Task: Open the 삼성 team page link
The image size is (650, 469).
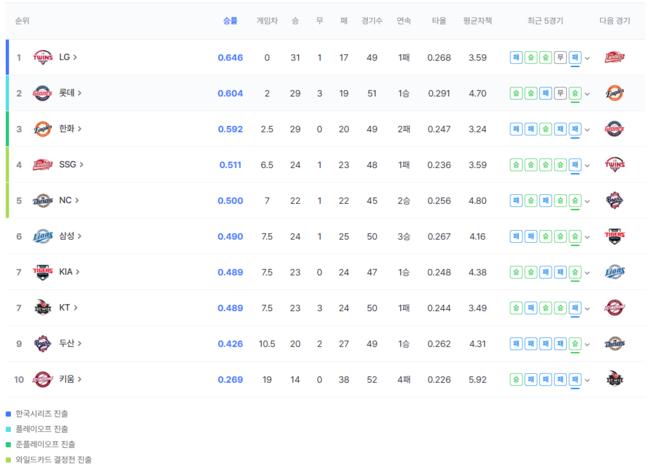Action: pos(70,236)
